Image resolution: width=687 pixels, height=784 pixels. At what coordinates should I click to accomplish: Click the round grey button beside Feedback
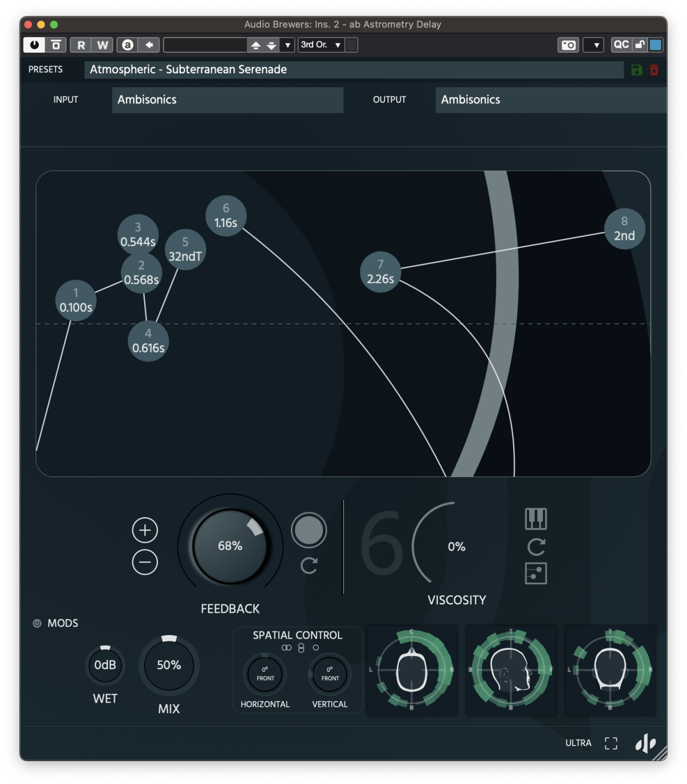pyautogui.click(x=309, y=530)
